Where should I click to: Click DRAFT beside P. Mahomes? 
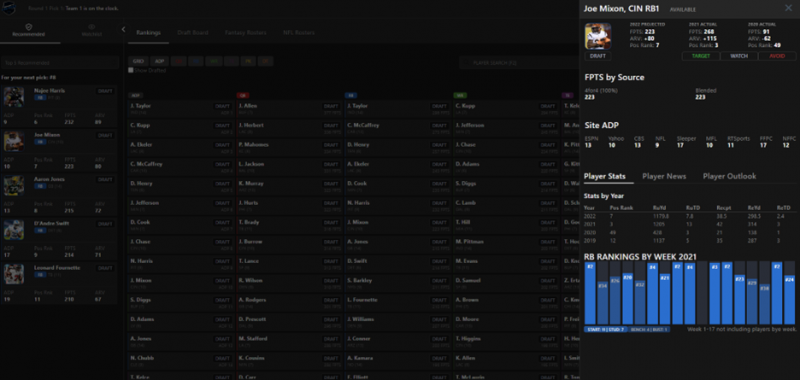[331, 145]
